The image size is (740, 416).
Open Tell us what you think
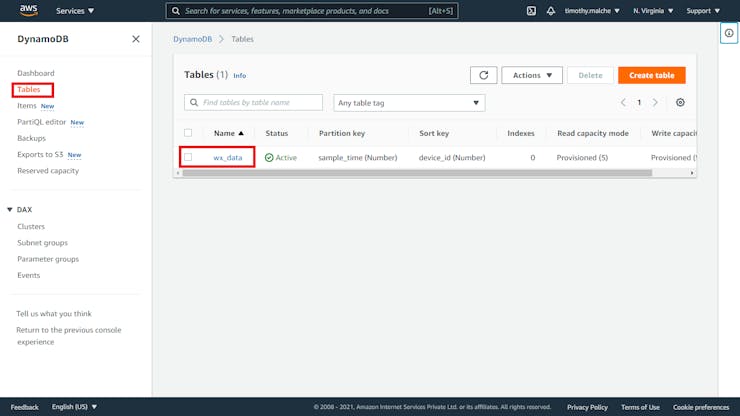pos(54,314)
